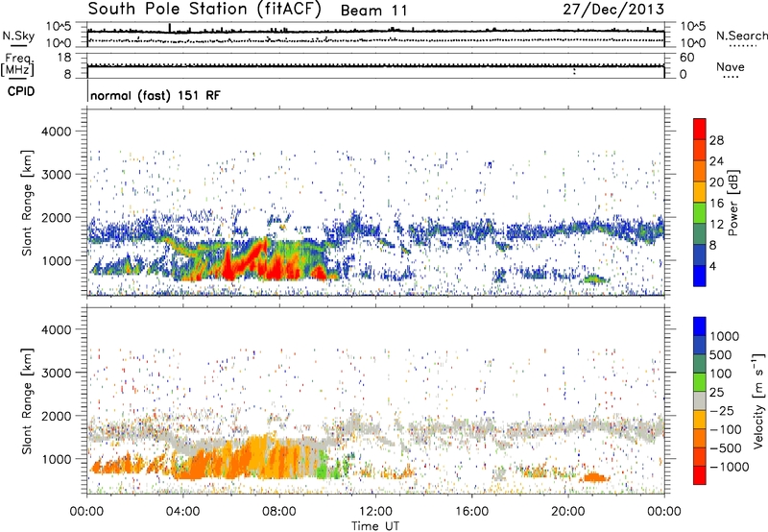Click the 'Velocity [m s-1]' color bar label
Viewport: 768px width, 532px height.
click(x=758, y=400)
